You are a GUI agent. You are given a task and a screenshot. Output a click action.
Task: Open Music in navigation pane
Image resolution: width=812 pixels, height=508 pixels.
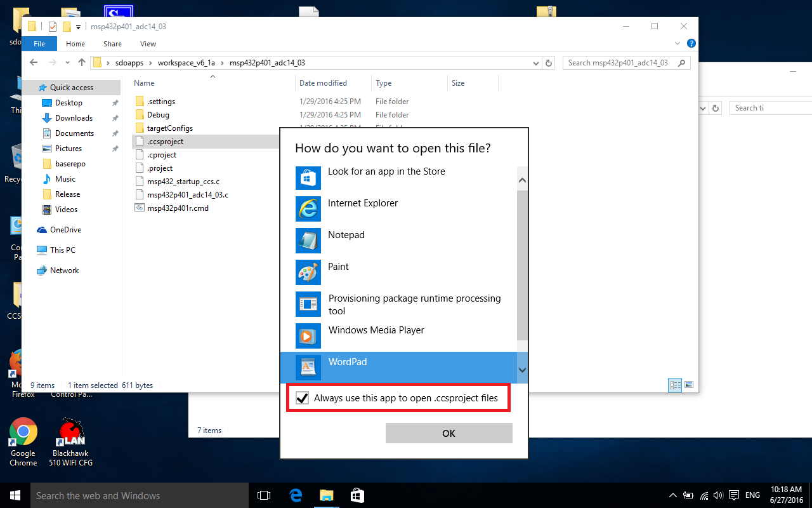point(65,179)
